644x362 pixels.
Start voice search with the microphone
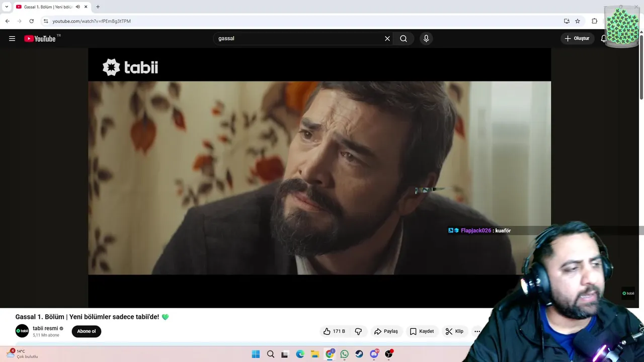(426, 39)
